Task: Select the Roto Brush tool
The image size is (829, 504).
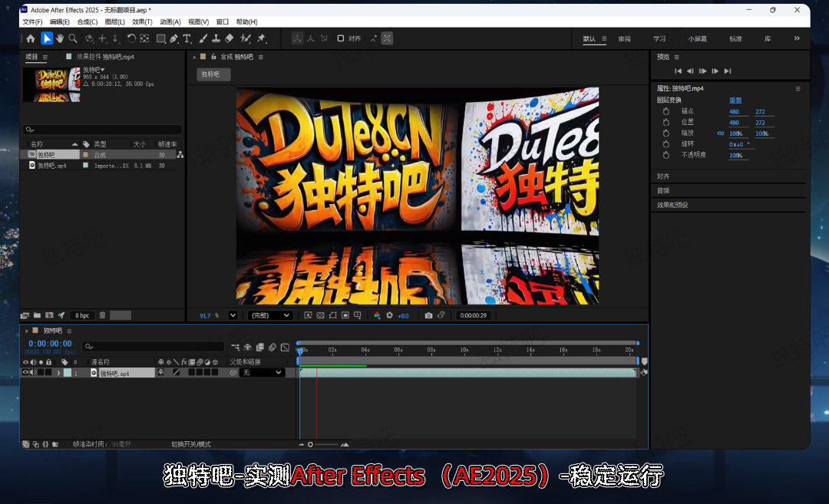Action: (246, 38)
